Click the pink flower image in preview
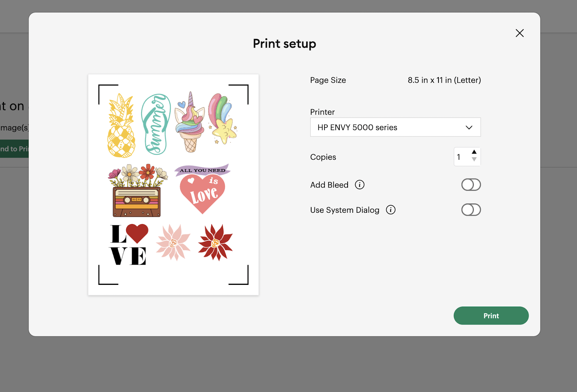 (173, 242)
